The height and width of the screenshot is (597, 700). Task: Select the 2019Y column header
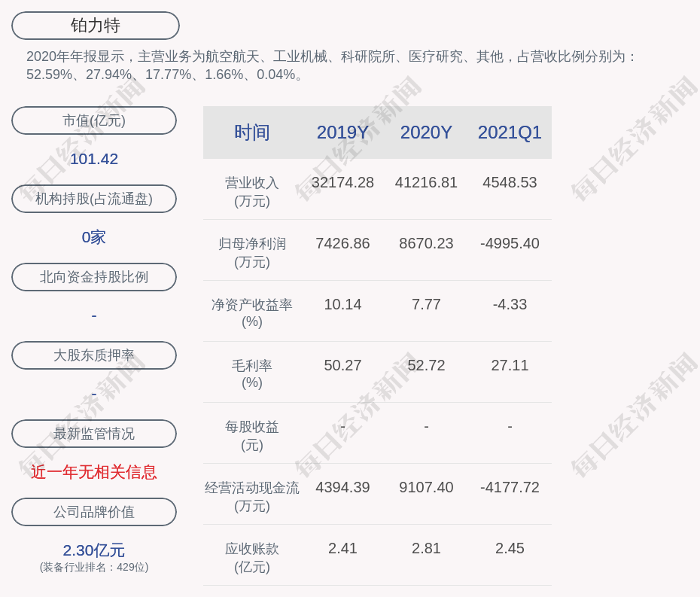coord(343,132)
